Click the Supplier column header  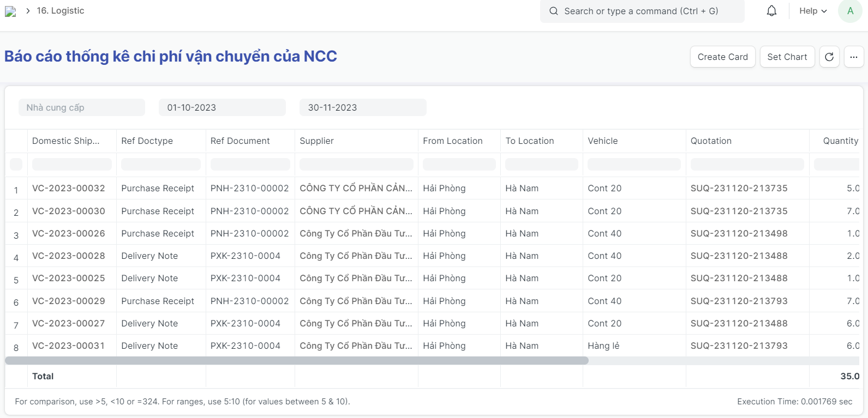click(x=317, y=141)
